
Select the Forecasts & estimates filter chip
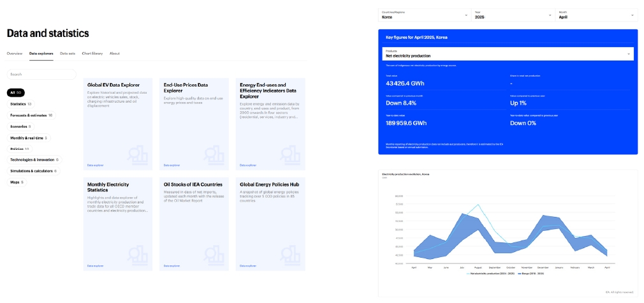31,115
